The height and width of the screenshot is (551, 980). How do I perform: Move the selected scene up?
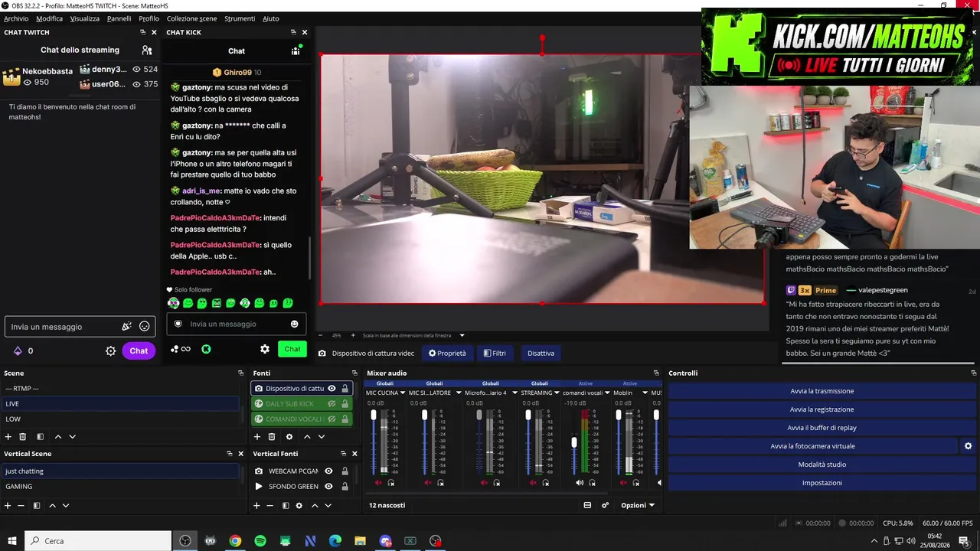57,437
